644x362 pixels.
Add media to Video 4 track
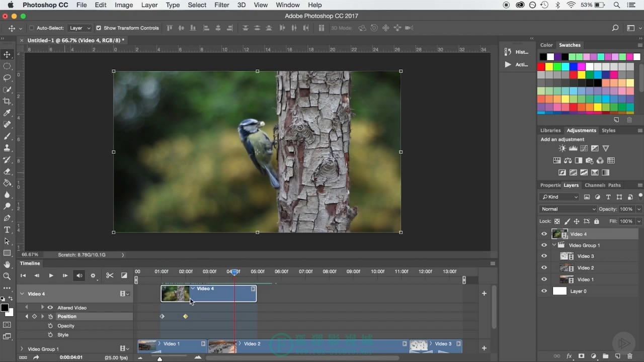tap(484, 294)
